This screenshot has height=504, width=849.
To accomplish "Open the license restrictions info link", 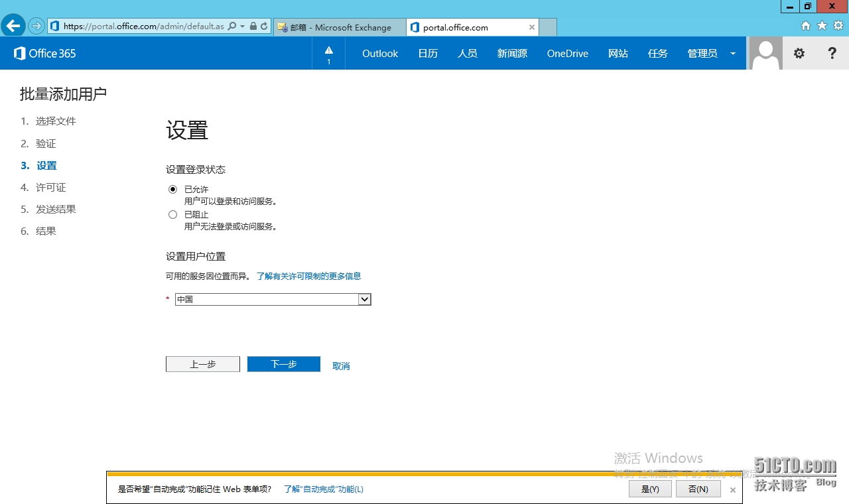I will click(309, 275).
